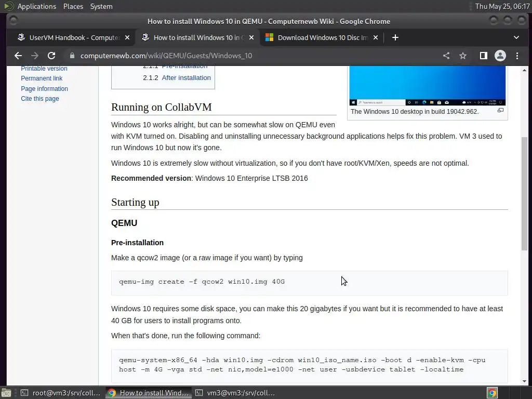Open Printable version link
532x399 pixels.
pyautogui.click(x=44, y=68)
